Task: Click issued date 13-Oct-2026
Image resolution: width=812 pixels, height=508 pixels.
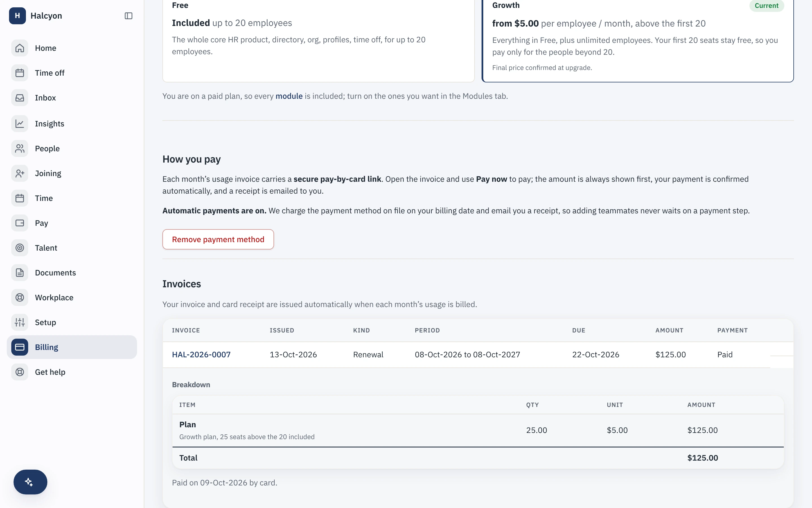Action: (x=293, y=354)
